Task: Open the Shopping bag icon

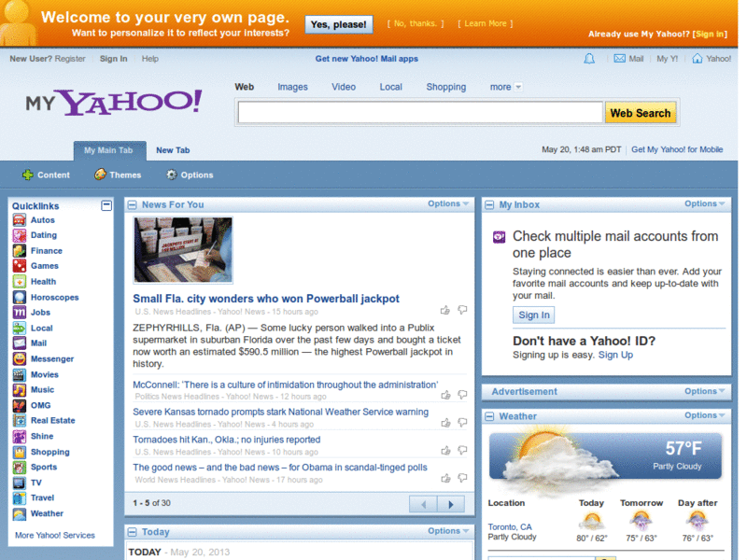Action: pos(20,452)
